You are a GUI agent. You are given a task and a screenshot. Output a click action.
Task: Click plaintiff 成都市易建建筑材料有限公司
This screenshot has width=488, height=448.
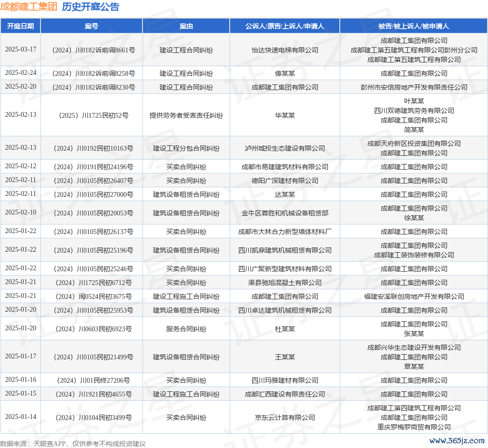pos(285,167)
